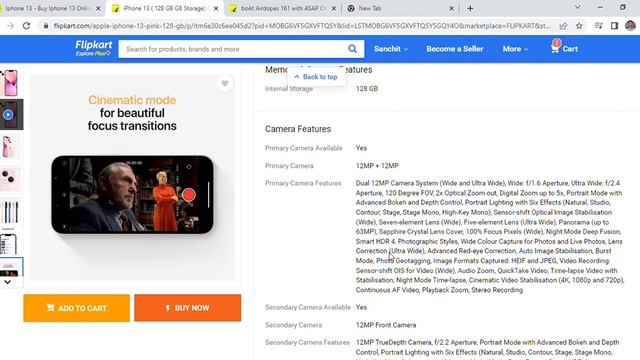Screen dimensions: 640x360
Task: Select the pink iPhone side-view thumbnail
Action: (x=9, y=147)
